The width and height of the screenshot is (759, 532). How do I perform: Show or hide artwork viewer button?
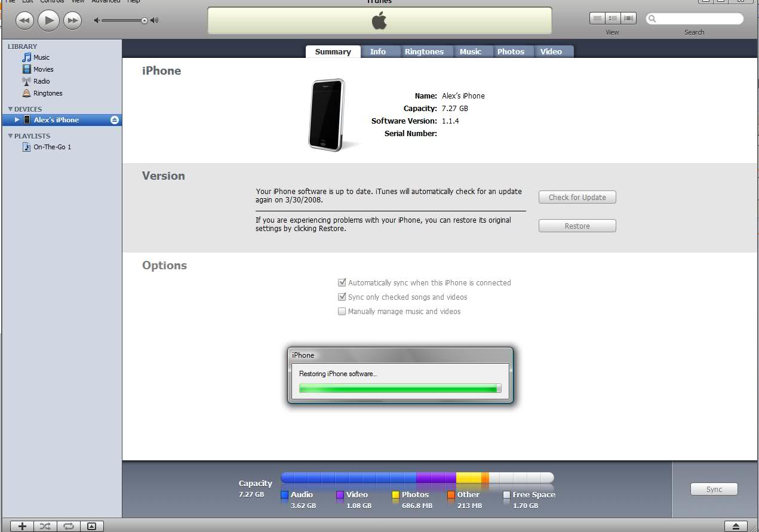click(91, 526)
